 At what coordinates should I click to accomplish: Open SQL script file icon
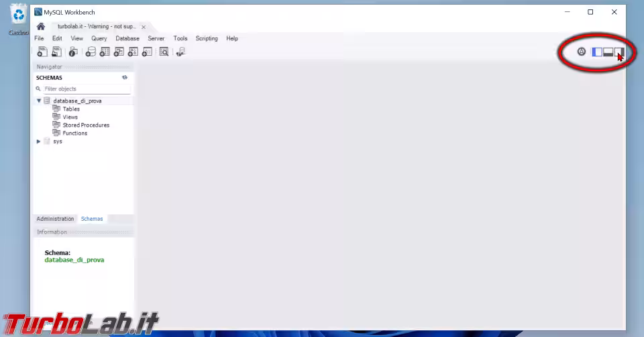[x=56, y=52]
